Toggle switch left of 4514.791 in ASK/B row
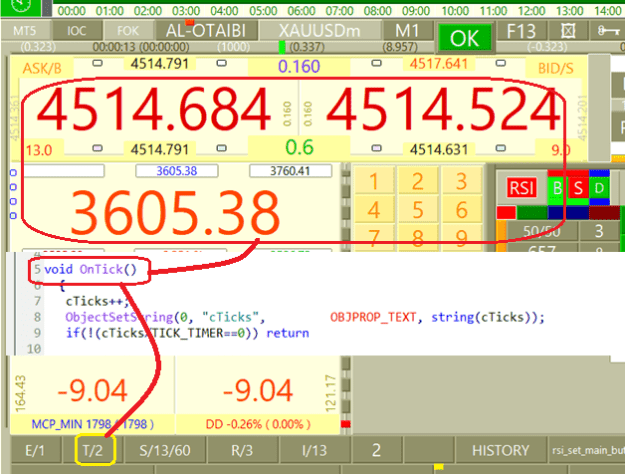 (x=97, y=63)
